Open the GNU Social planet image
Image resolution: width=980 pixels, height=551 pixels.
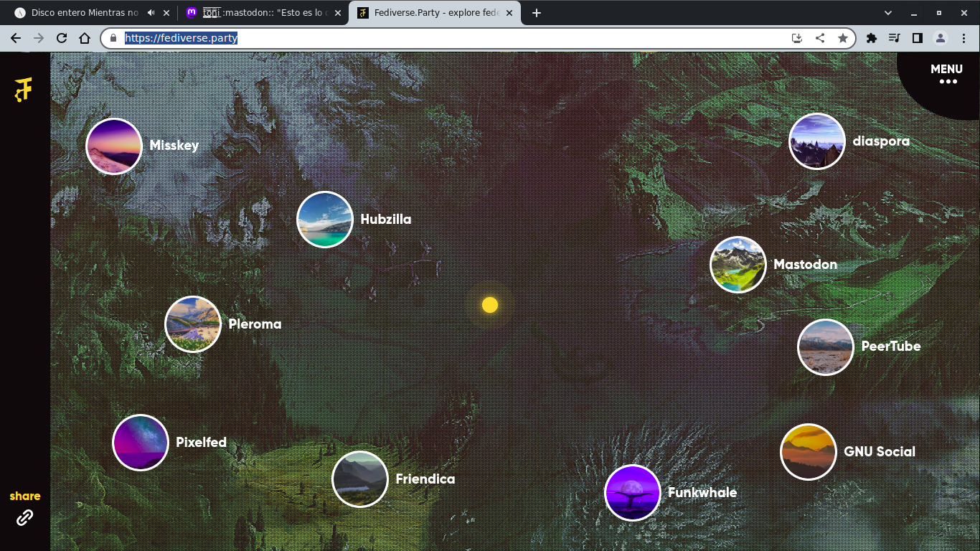(809, 452)
